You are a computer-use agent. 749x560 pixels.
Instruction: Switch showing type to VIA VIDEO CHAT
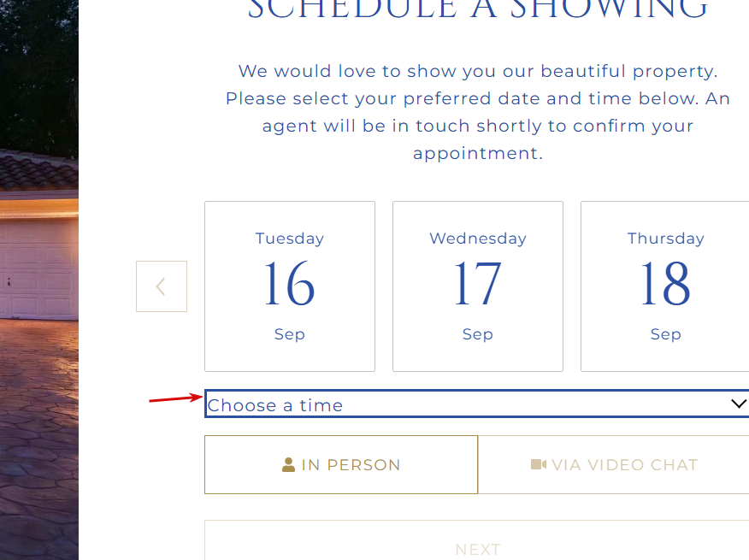pyautogui.click(x=614, y=464)
